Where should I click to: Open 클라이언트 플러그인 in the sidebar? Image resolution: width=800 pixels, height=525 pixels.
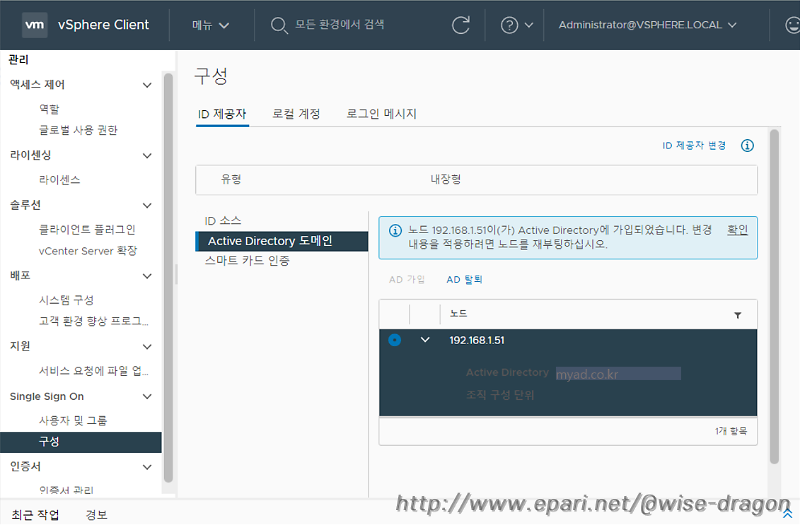click(87, 230)
